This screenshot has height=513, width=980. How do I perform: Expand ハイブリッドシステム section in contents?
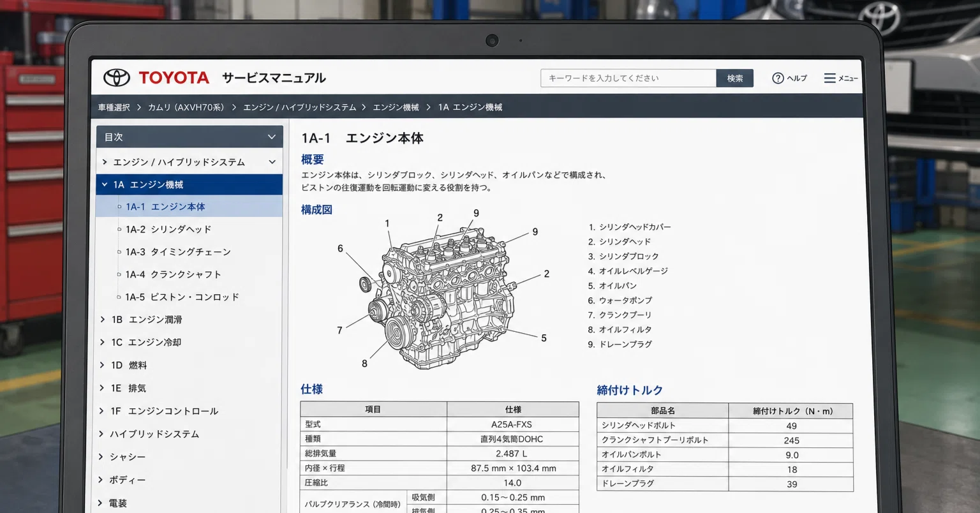pos(101,434)
